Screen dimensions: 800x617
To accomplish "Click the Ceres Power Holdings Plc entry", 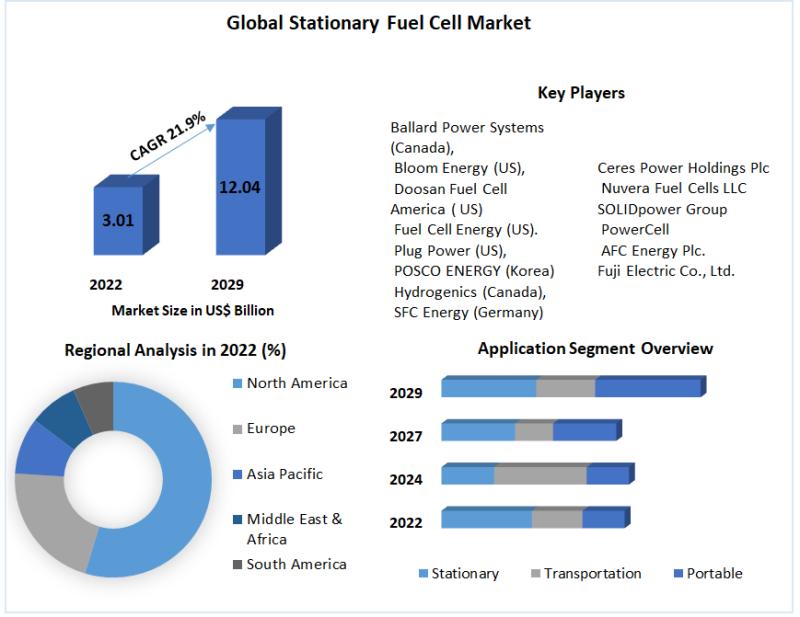I will point(683,168).
